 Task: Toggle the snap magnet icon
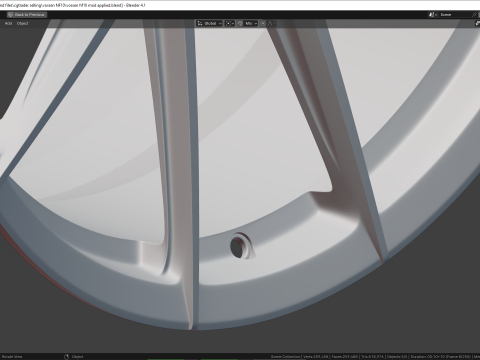tap(240, 23)
